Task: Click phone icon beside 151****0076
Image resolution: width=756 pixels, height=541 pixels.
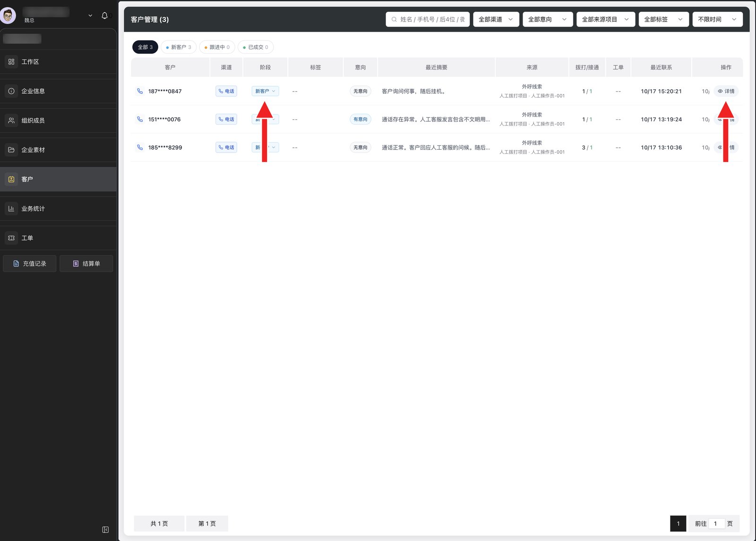Action: coord(140,119)
